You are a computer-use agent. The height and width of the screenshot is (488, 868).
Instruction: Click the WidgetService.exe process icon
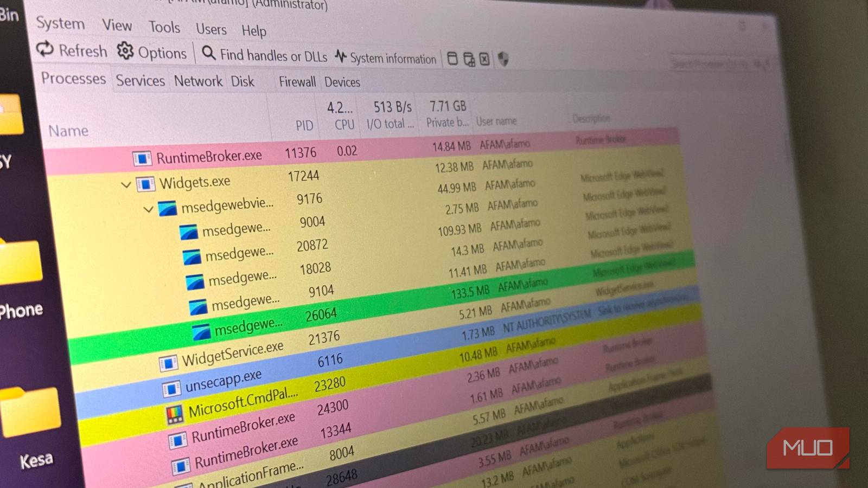[168, 363]
